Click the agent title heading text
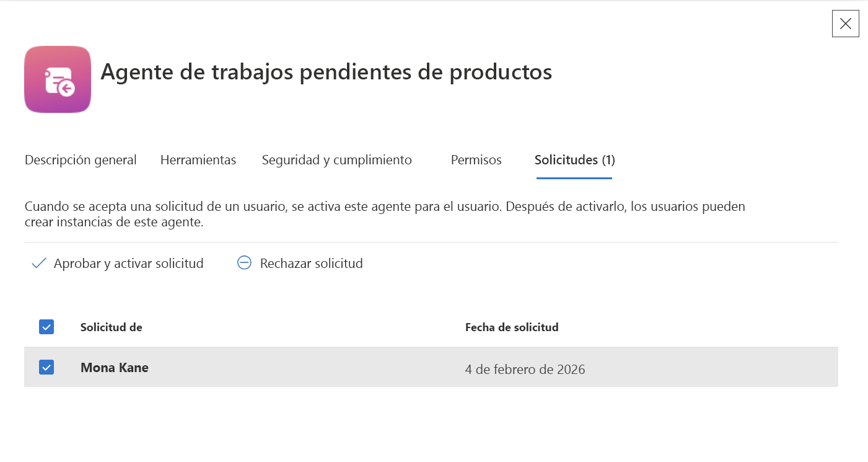868x462 pixels. click(327, 72)
